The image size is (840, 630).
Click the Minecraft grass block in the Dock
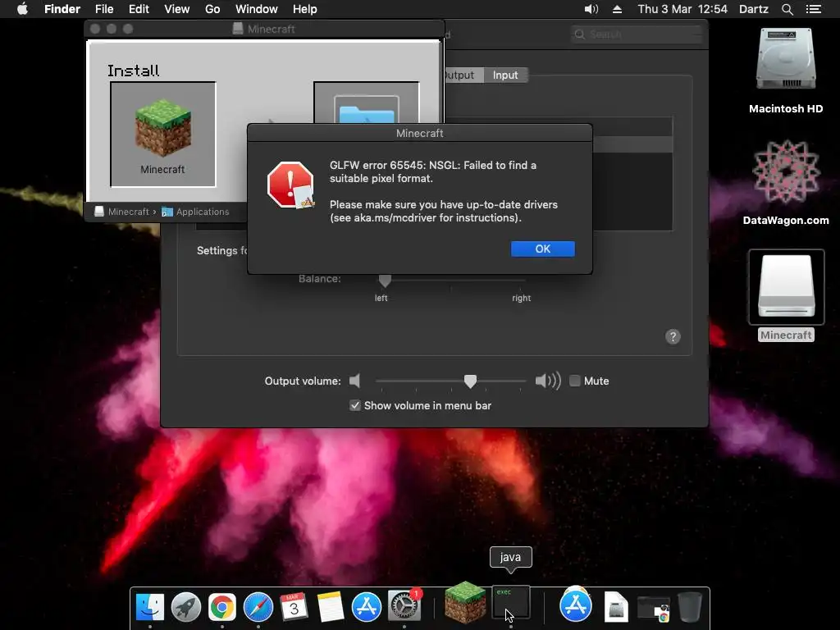click(x=465, y=603)
